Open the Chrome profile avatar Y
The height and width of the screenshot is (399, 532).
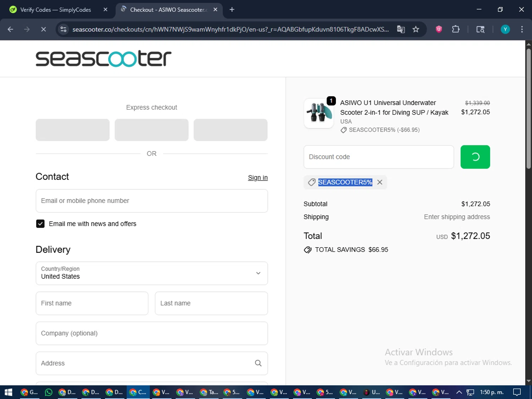(505, 29)
